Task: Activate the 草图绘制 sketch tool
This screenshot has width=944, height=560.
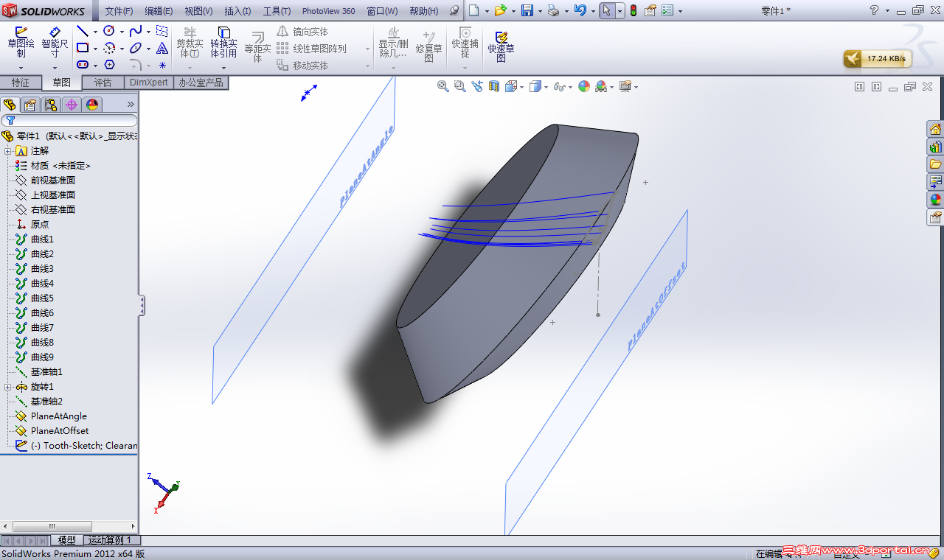Action: [21, 43]
